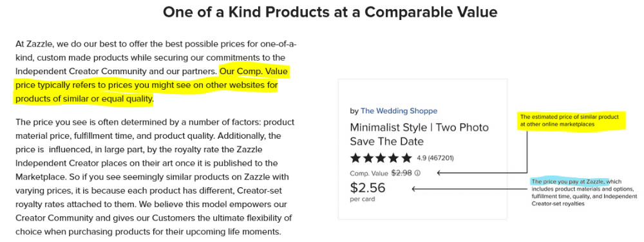The height and width of the screenshot is (242, 644).
Task: Click the struck-through $2.98 price
Action: pyautogui.click(x=401, y=173)
